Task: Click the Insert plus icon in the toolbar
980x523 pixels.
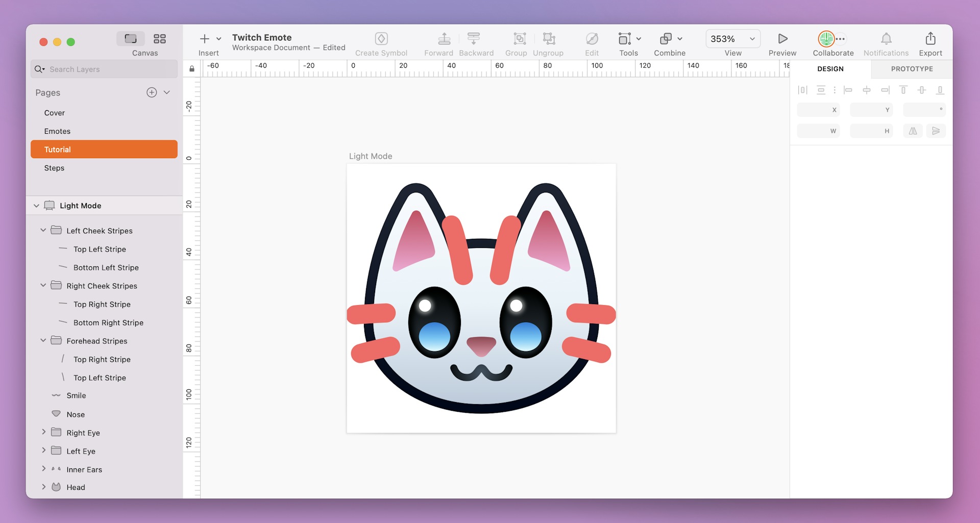Action: point(204,38)
